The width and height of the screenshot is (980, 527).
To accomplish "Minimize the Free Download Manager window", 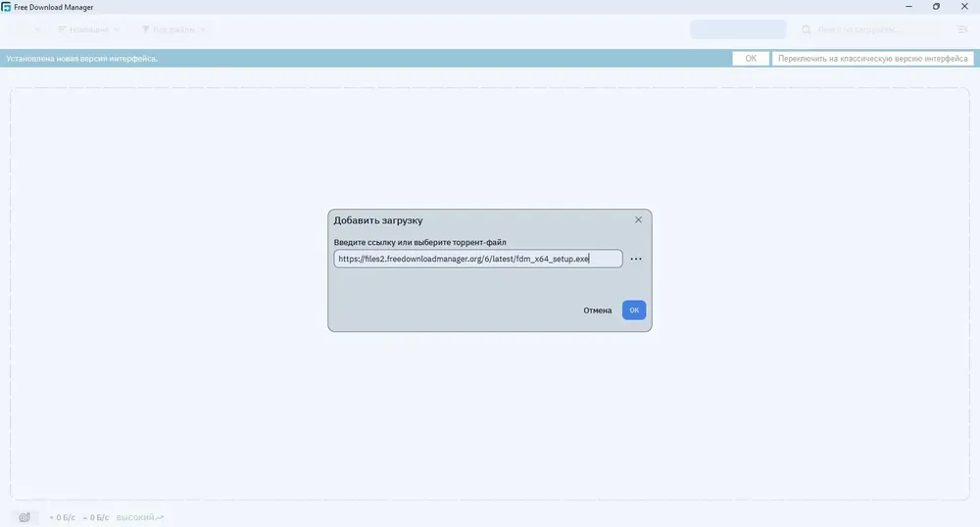I will pos(908,7).
